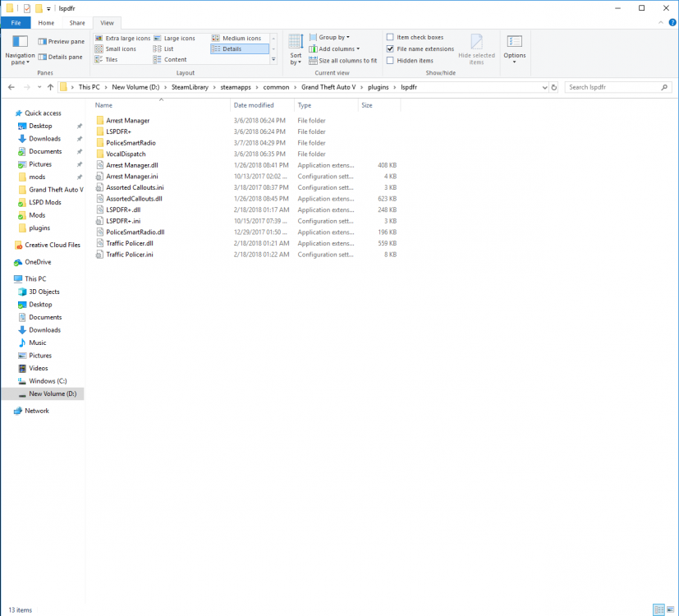679x616 pixels.
Task: Switch to the Share tab
Action: pos(77,23)
